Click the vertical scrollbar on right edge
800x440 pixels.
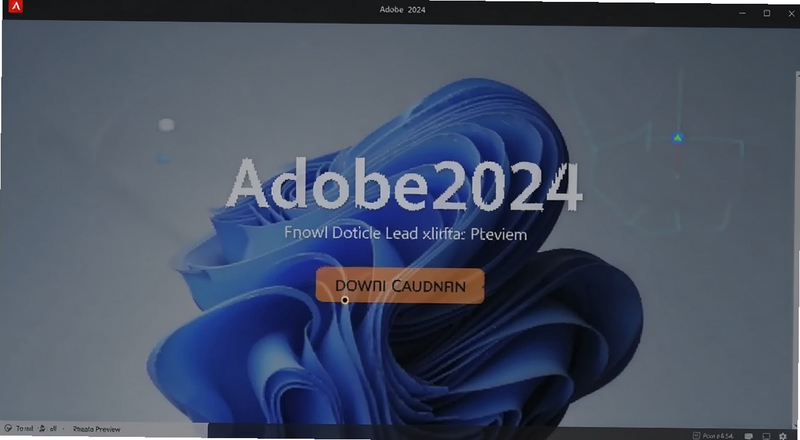click(797, 250)
